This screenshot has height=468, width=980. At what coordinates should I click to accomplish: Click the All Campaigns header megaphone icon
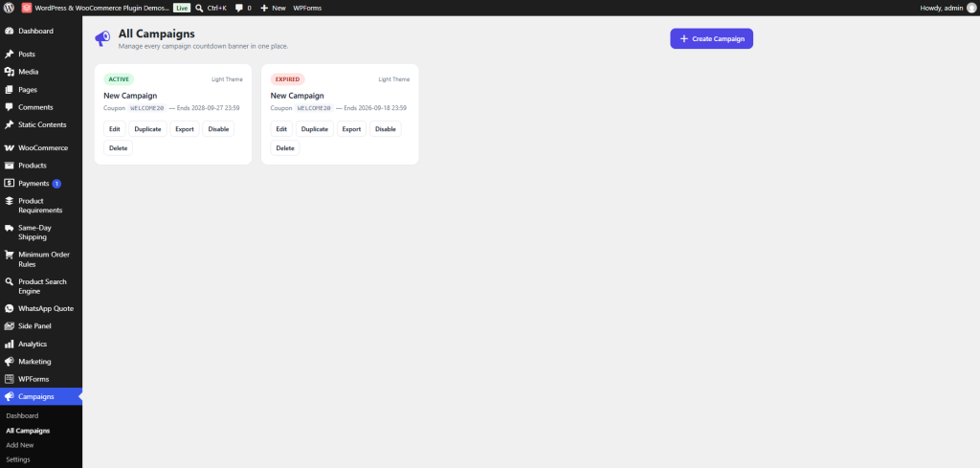pyautogui.click(x=101, y=38)
